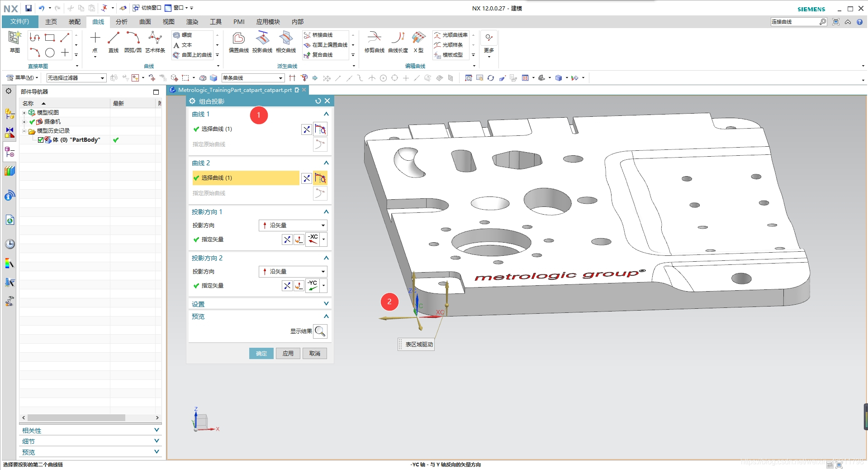Open the 单条曲线 curve rule dropdown
Viewport: 868px width, 470px height.
(253, 78)
